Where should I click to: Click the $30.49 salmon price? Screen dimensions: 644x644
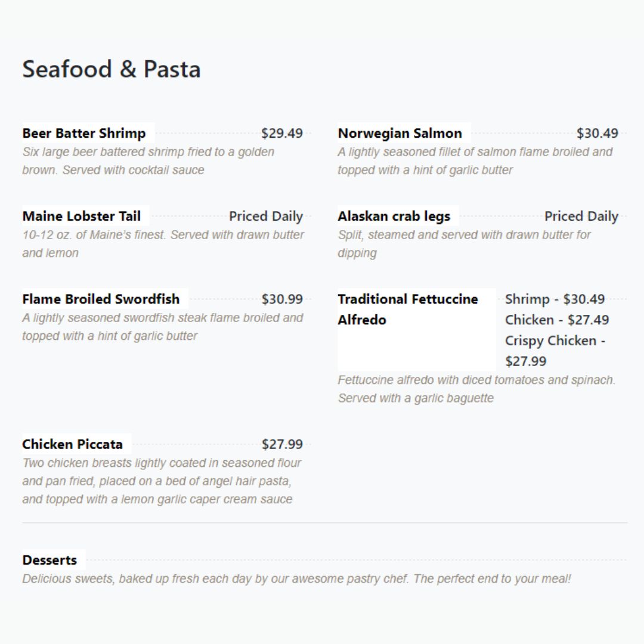[x=597, y=133]
